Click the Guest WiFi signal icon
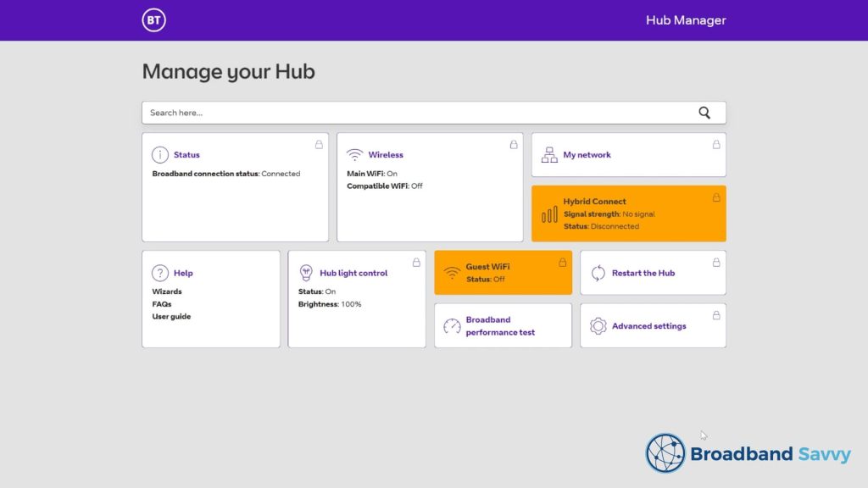This screenshot has width=868, height=488. point(452,273)
